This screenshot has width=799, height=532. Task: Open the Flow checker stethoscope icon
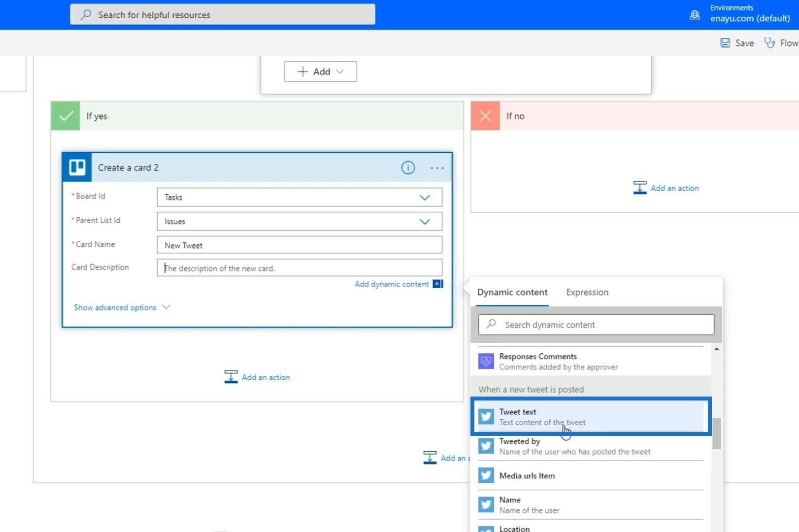click(x=769, y=43)
